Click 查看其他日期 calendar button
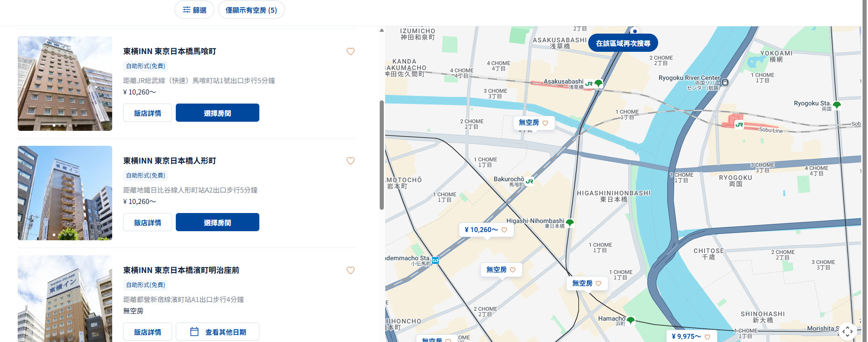868x342 pixels. (x=217, y=332)
